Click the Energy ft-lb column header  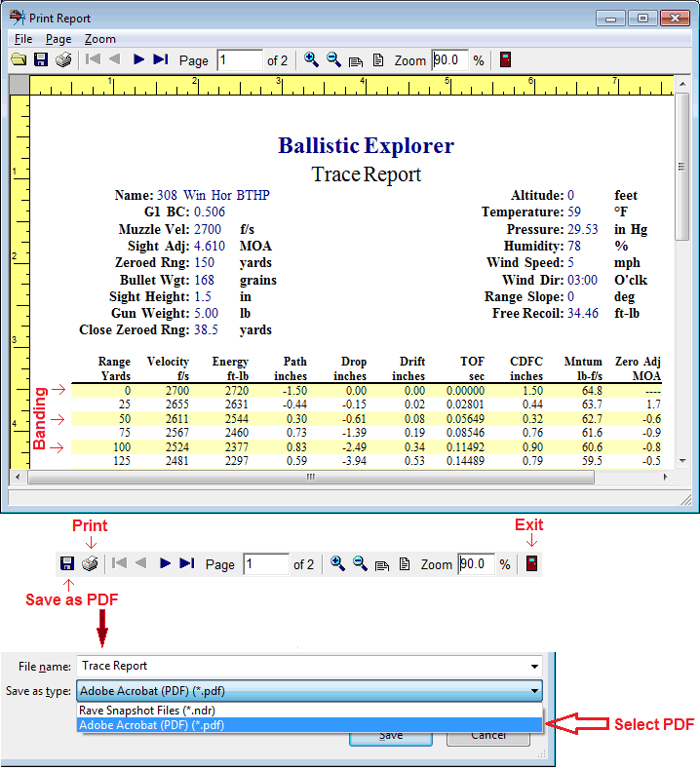(x=230, y=368)
